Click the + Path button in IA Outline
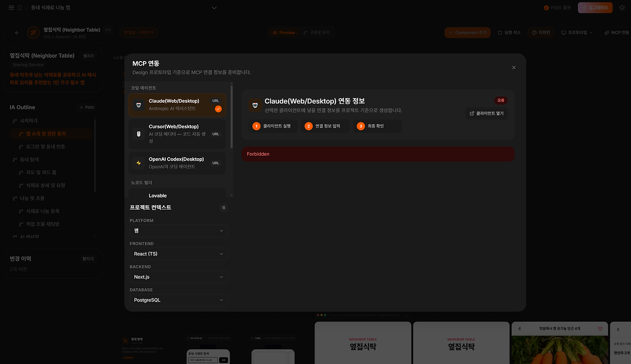Screen dimensions: 631x364 86,107
